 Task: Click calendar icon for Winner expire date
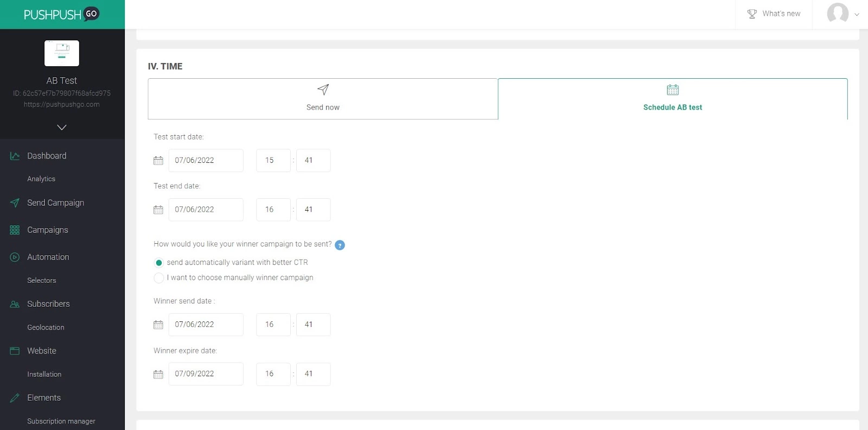click(x=158, y=374)
